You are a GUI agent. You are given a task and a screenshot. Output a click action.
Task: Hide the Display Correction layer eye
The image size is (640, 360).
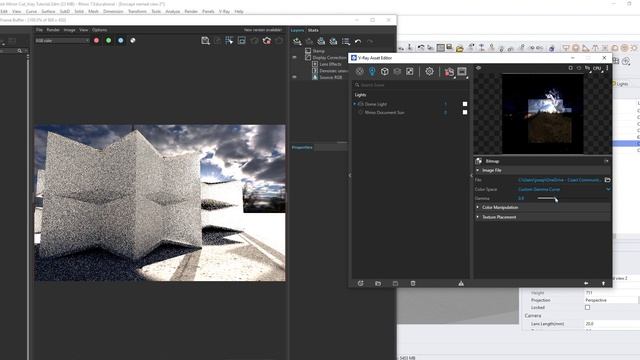pos(294,58)
